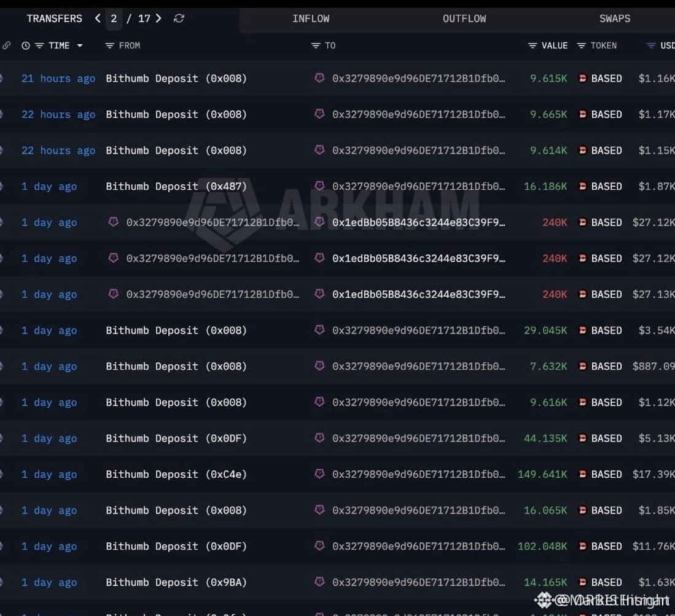
Task: Toggle the clock time format icon
Action: tap(26, 45)
